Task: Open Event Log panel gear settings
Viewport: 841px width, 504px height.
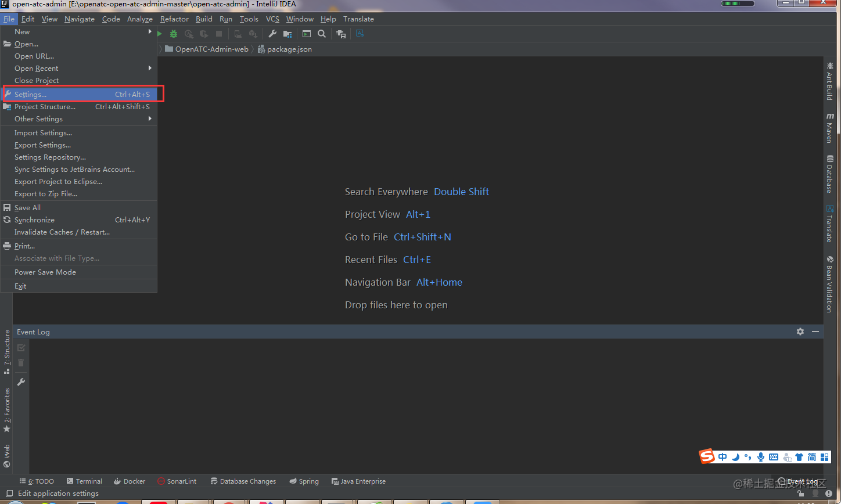Action: coord(800,332)
